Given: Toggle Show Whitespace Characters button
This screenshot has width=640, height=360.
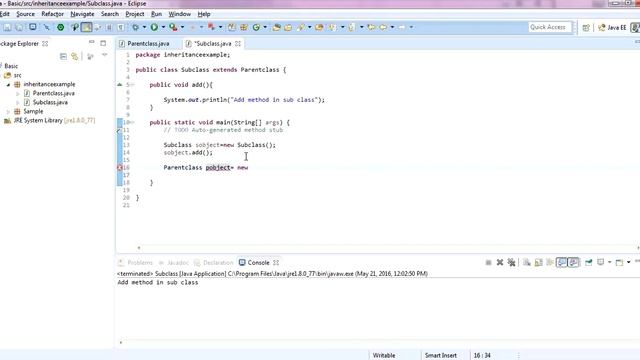Looking at the screenshot, I should click(121, 27).
